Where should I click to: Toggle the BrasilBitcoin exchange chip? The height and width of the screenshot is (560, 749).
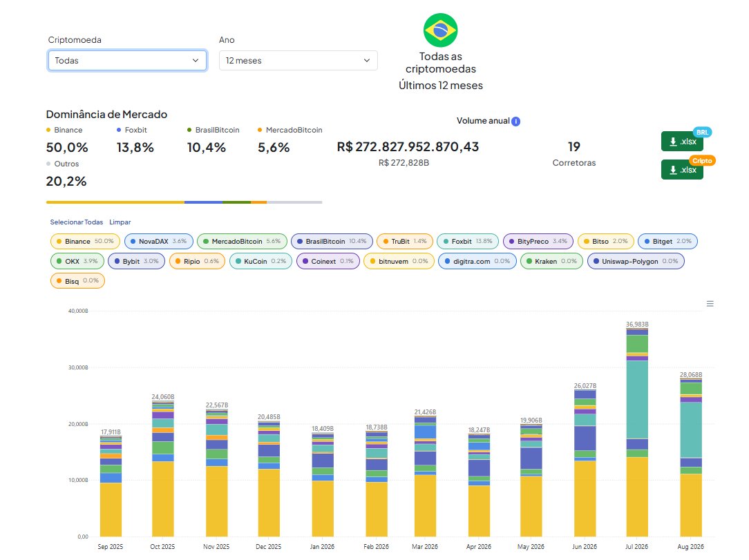click(x=332, y=241)
